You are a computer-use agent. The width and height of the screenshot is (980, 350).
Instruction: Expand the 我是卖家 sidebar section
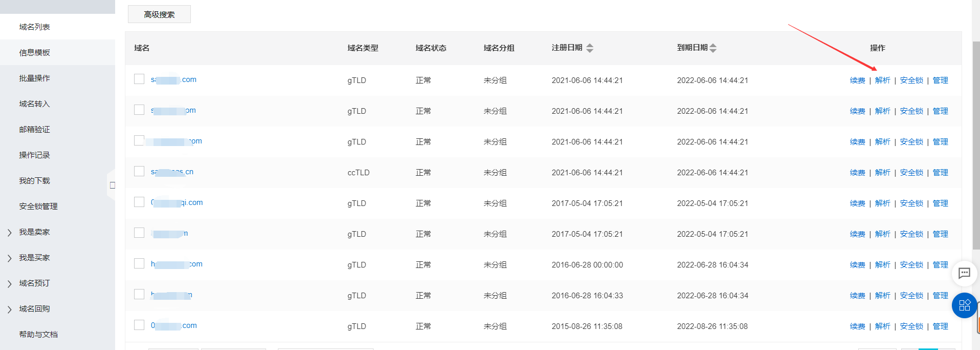coord(9,232)
